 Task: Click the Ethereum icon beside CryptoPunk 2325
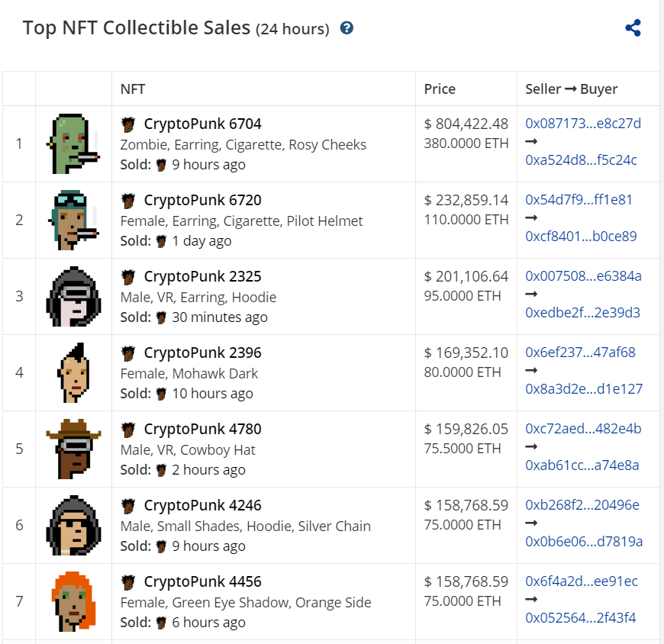(x=127, y=275)
